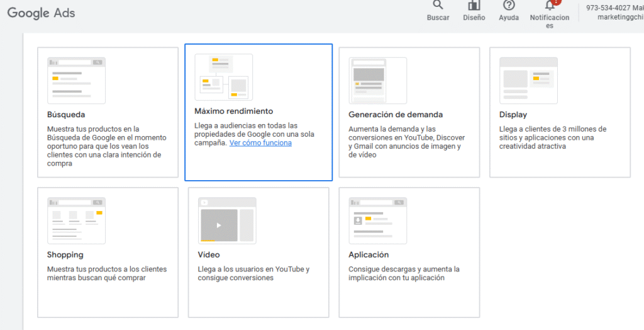Choose the Vídeo campaign heading
This screenshot has height=330, width=644.
pyautogui.click(x=209, y=254)
